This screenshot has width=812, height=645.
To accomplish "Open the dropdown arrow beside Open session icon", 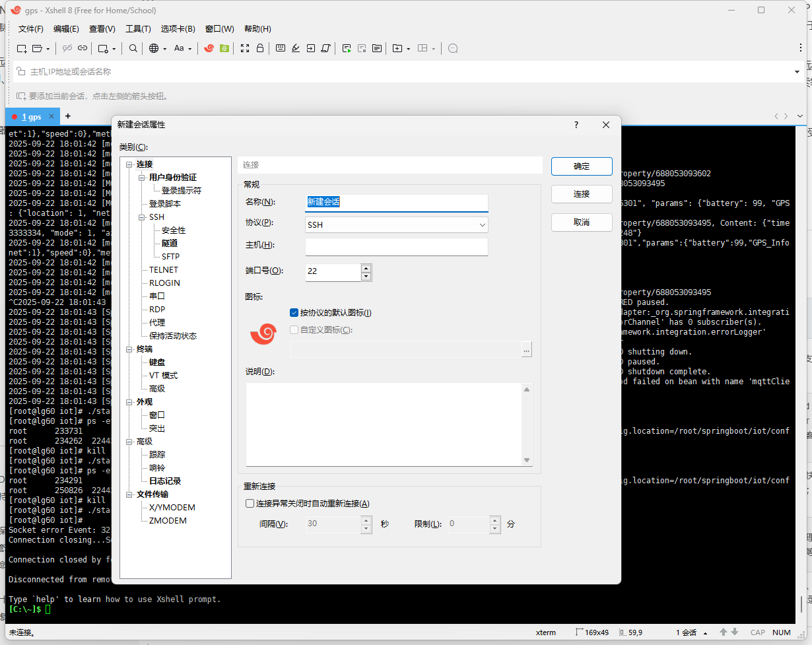I will coord(48,49).
